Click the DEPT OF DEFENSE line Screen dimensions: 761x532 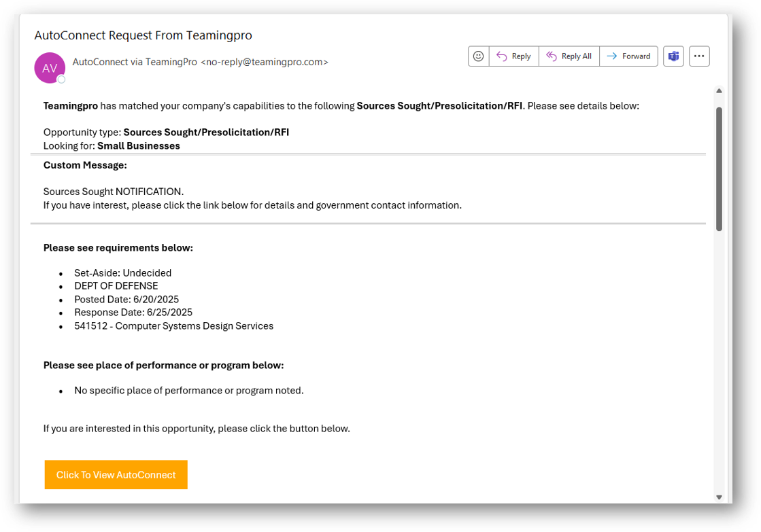116,286
